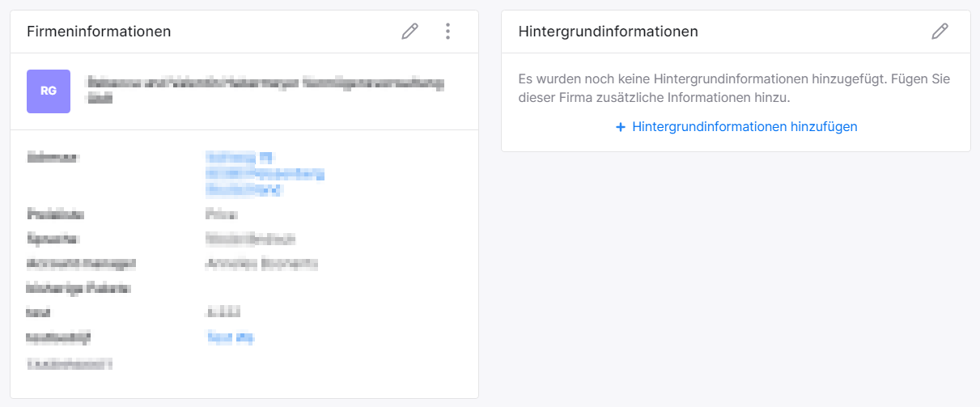The width and height of the screenshot is (980, 407).
Task: Click the blurred Account manager name value
Action: pos(262,264)
